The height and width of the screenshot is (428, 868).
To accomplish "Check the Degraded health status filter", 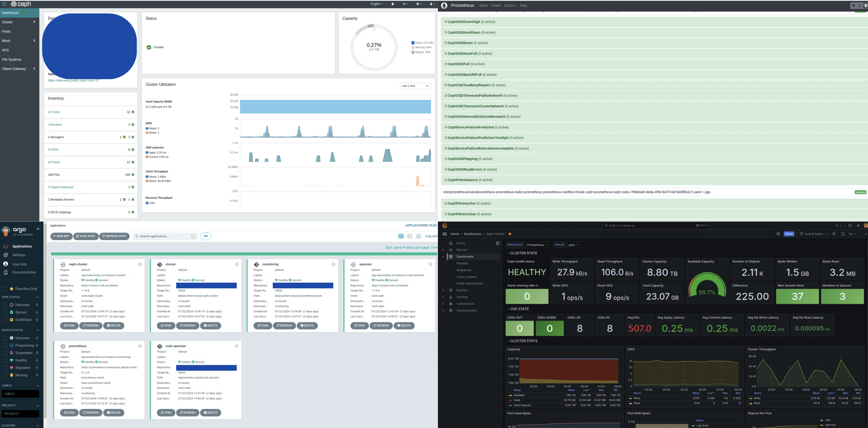I will coord(5,368).
